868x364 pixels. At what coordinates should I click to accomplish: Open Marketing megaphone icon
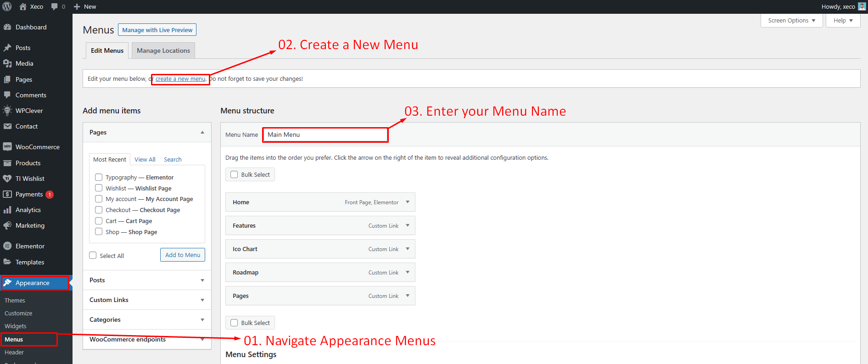pyautogui.click(x=7, y=225)
